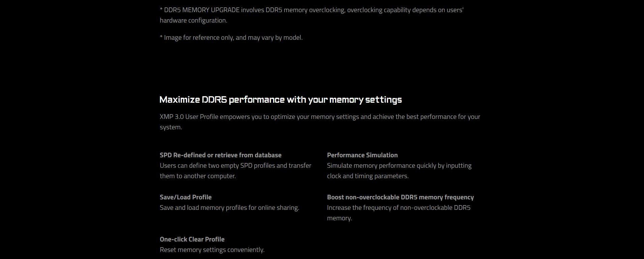Click 'Increase the frequency of non-overclockable DDR5' text
Viewport: 644px width, 259px height.
point(399,207)
